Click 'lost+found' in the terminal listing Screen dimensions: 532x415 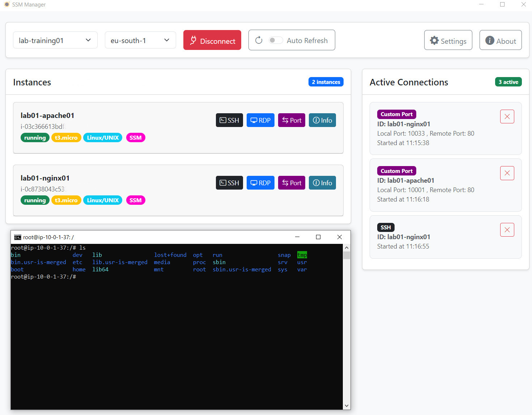pyautogui.click(x=170, y=255)
